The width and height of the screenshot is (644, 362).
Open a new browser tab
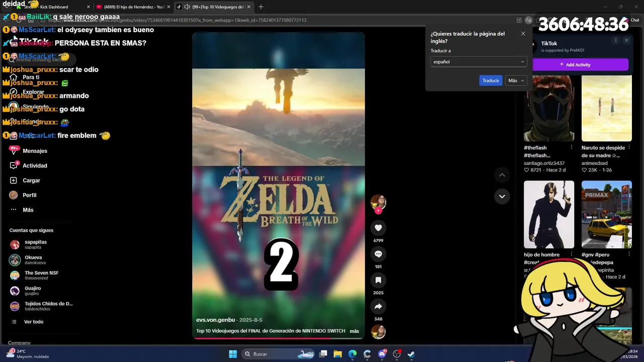point(261,7)
